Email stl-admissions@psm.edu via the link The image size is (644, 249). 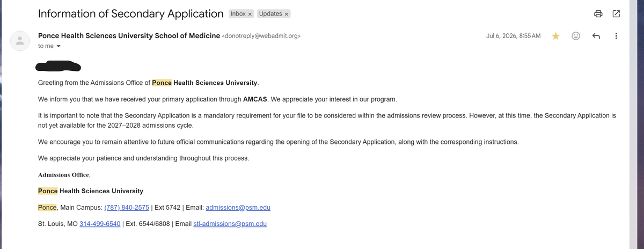point(230,224)
